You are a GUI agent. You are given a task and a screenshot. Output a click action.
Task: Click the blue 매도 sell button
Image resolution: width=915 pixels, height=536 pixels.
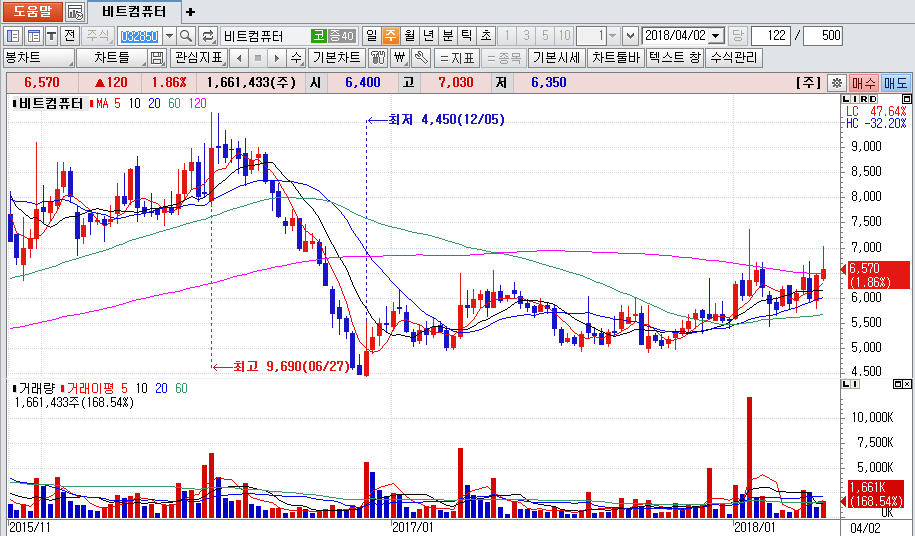(x=895, y=82)
